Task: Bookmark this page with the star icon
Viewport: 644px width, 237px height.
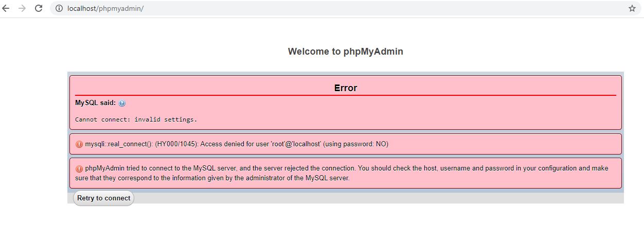Action: click(x=632, y=8)
